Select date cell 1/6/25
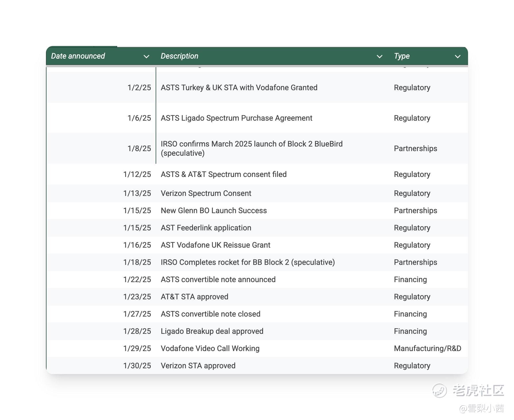Screen dimensions: 514x420 tap(139, 118)
